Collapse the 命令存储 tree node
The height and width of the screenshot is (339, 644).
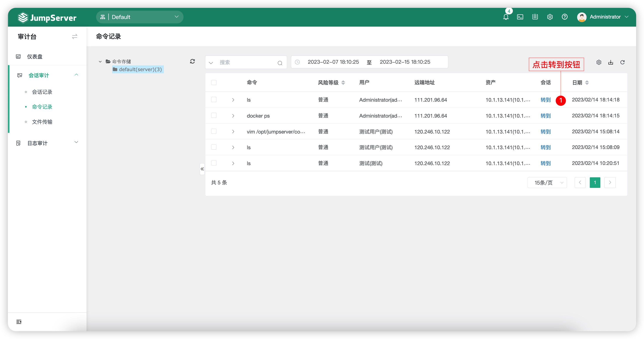pos(100,62)
